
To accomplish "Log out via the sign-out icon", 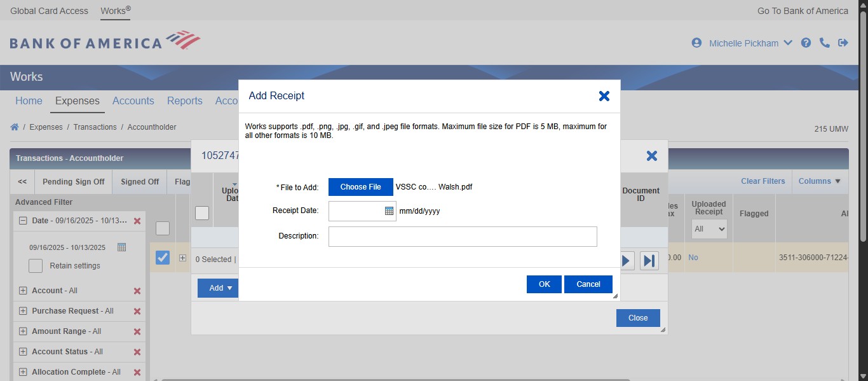I will point(844,43).
